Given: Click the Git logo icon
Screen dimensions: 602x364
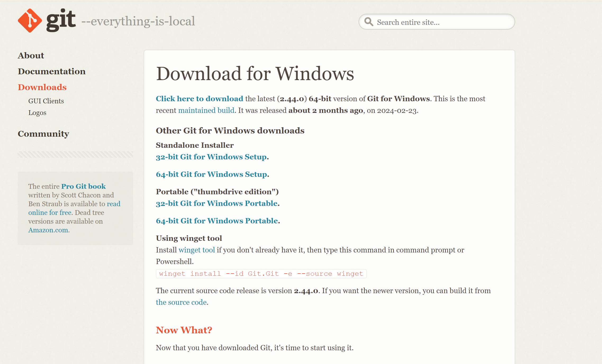Looking at the screenshot, I should [x=30, y=20].
